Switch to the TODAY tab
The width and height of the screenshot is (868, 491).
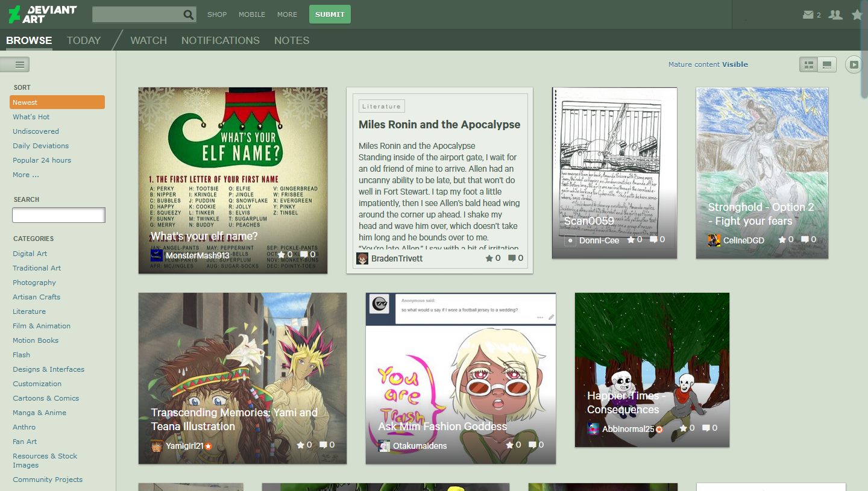(x=84, y=40)
